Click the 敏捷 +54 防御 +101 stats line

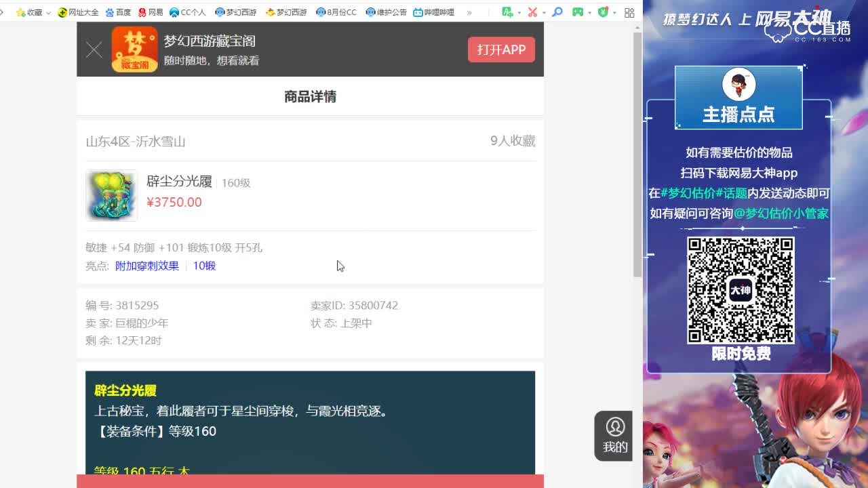click(x=174, y=248)
